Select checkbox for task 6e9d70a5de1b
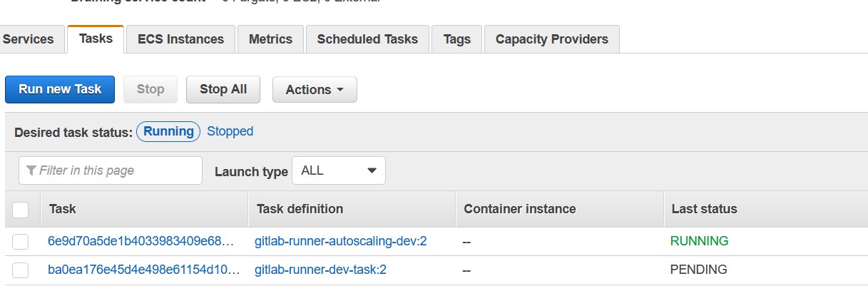Viewport: 868px width, 301px height. click(x=21, y=242)
